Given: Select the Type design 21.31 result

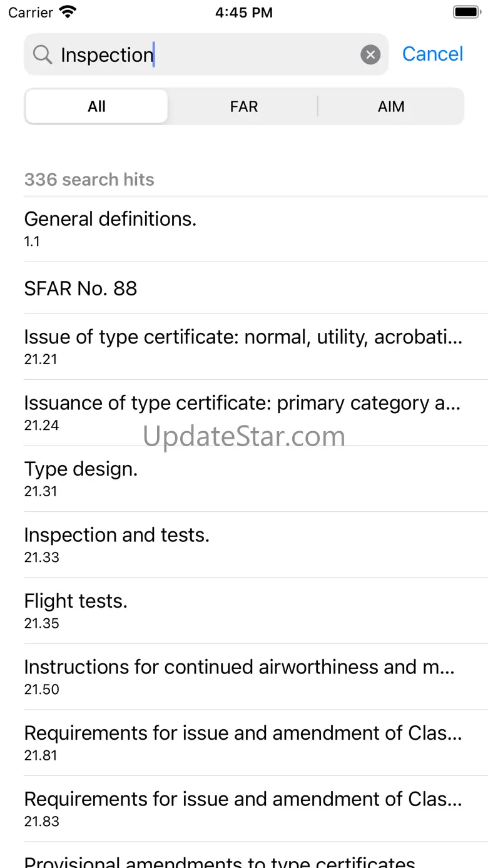Looking at the screenshot, I should click(x=244, y=478).
